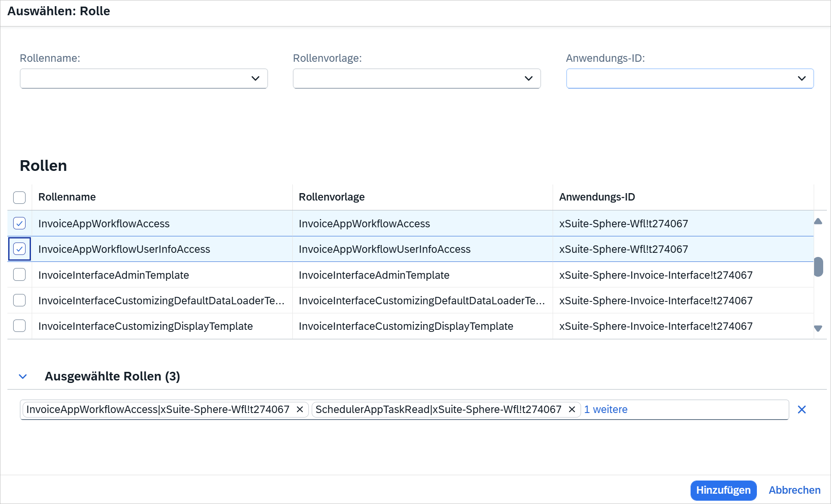Check the InvoiceInterfaceAdminTemplate checkbox

click(19, 275)
